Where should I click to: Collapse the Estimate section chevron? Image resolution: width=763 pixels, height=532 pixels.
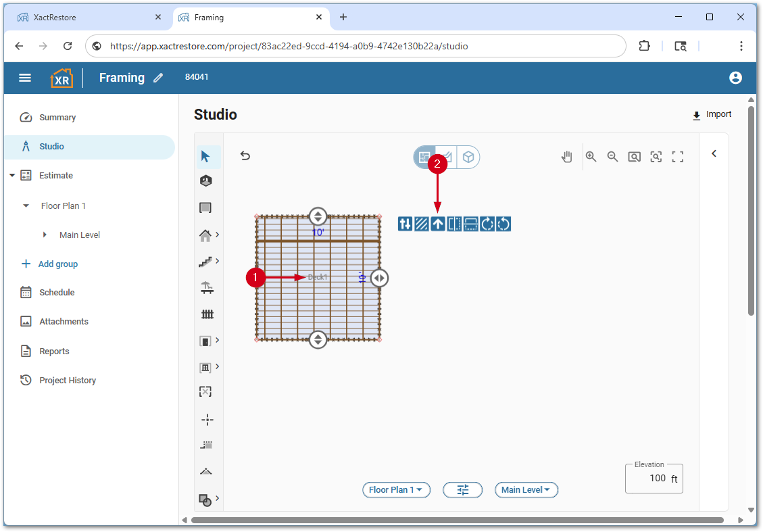pos(11,175)
